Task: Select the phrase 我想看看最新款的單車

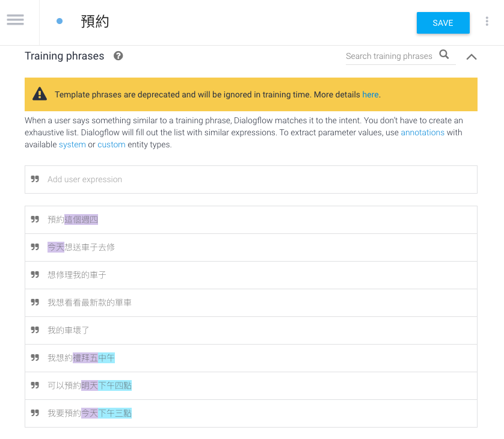Action: point(90,302)
